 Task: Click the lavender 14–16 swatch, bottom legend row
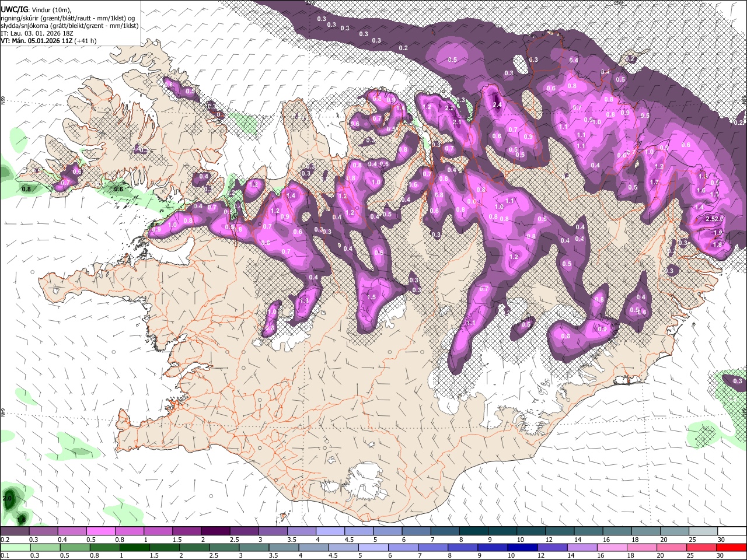pos(583,547)
